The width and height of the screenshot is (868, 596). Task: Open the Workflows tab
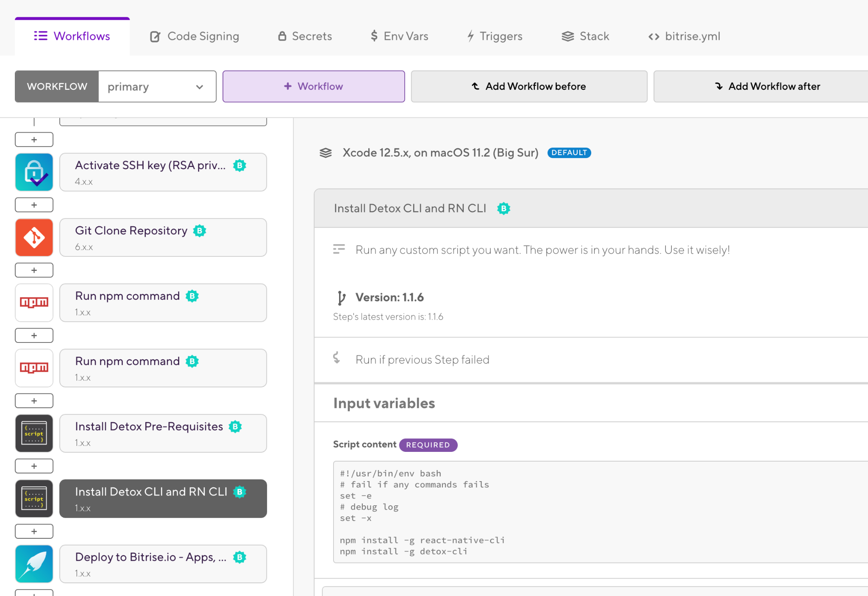[x=72, y=36]
